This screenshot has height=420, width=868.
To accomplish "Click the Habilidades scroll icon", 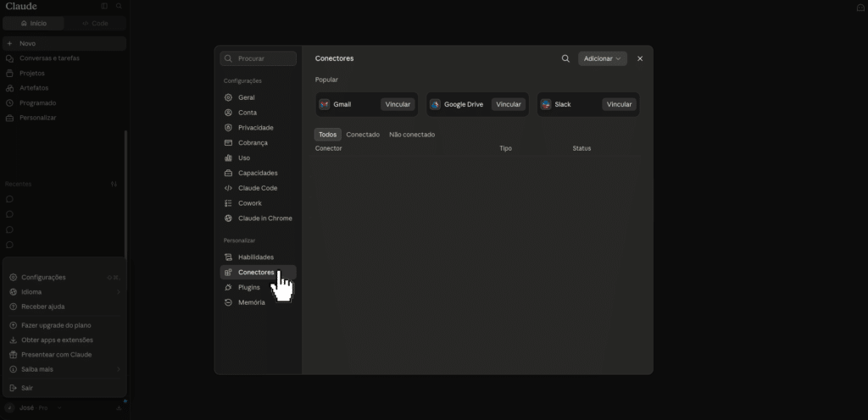I will click(x=228, y=257).
